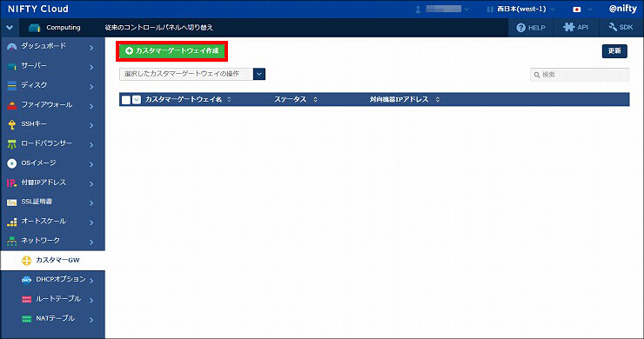Expand the ダッシュボード menu arrow
This screenshot has width=644, height=339.
tap(91, 48)
